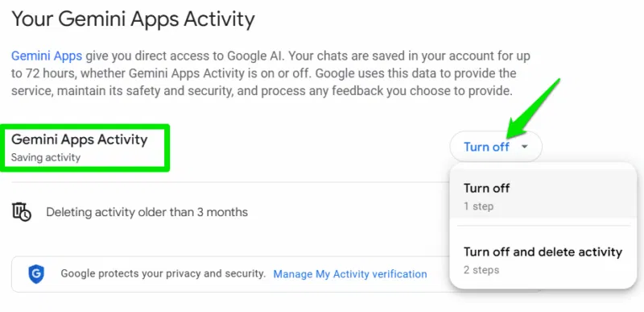Viewport: 644px width, 312px height.
Task: Click Deleting activity older than 3 months
Action: coord(147,212)
